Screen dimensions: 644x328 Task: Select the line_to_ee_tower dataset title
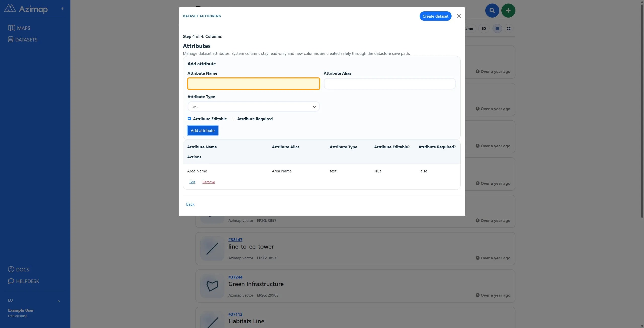[x=251, y=247]
